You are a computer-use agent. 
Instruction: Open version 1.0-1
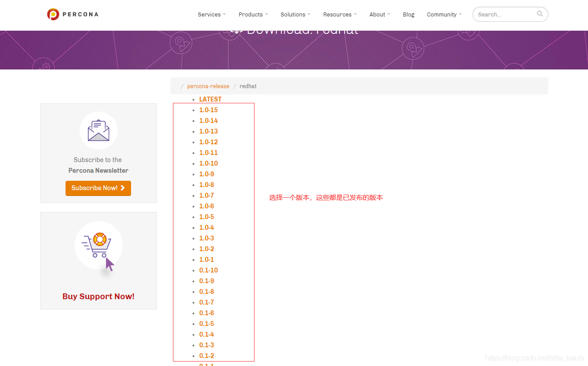pos(207,260)
